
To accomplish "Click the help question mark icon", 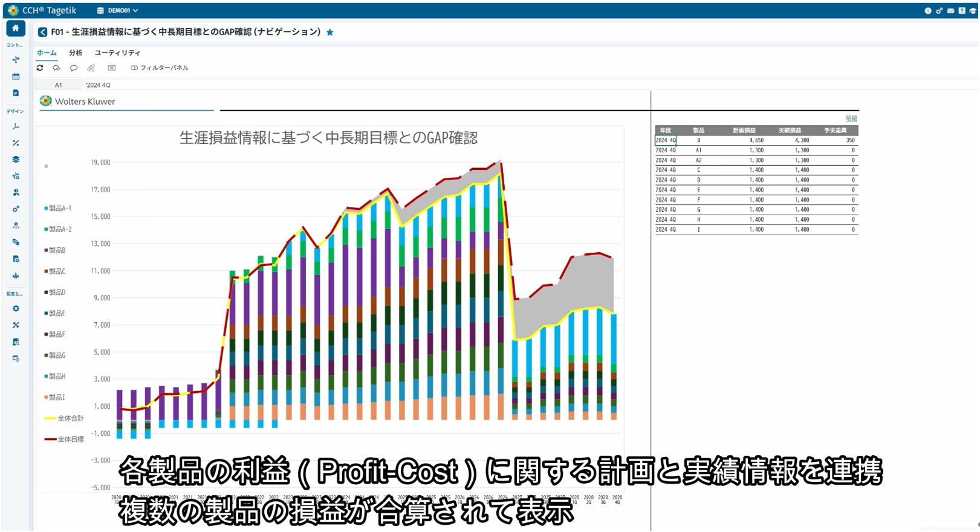I will 961,11.
